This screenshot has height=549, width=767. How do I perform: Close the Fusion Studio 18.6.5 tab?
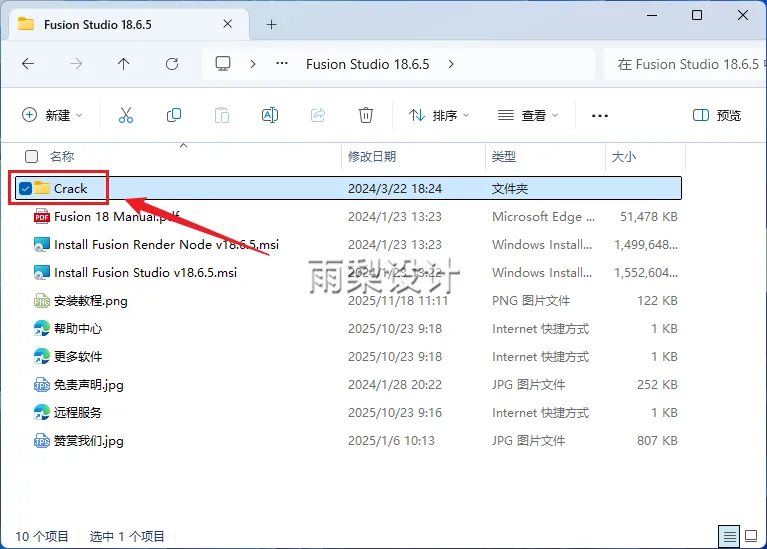(x=227, y=24)
